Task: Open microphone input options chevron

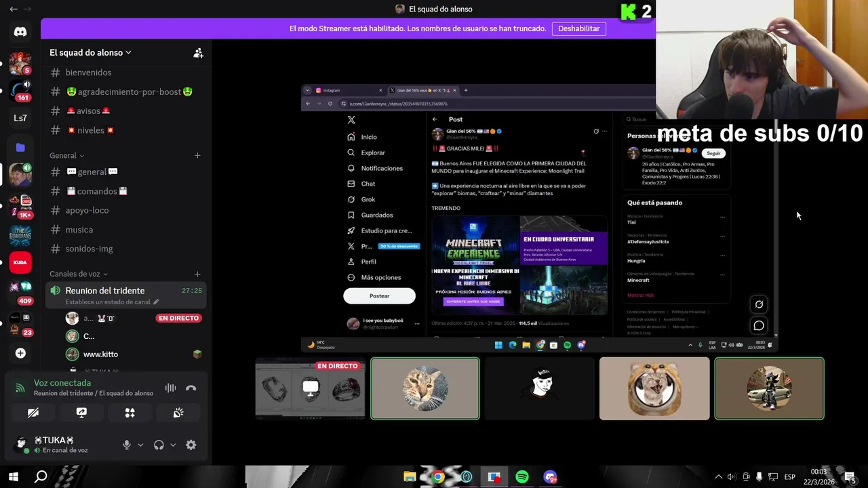Action: (140, 445)
